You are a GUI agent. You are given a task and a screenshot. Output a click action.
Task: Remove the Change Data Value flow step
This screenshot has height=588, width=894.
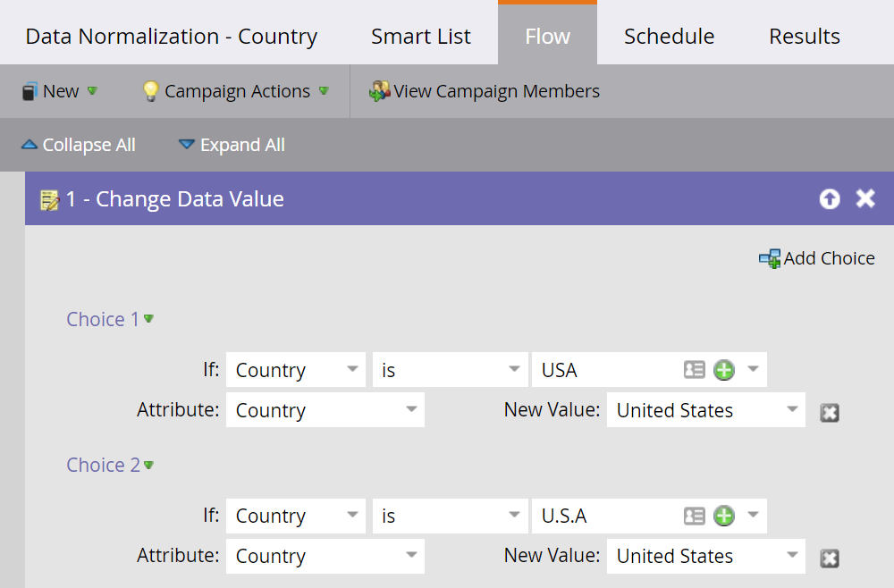coord(865,199)
